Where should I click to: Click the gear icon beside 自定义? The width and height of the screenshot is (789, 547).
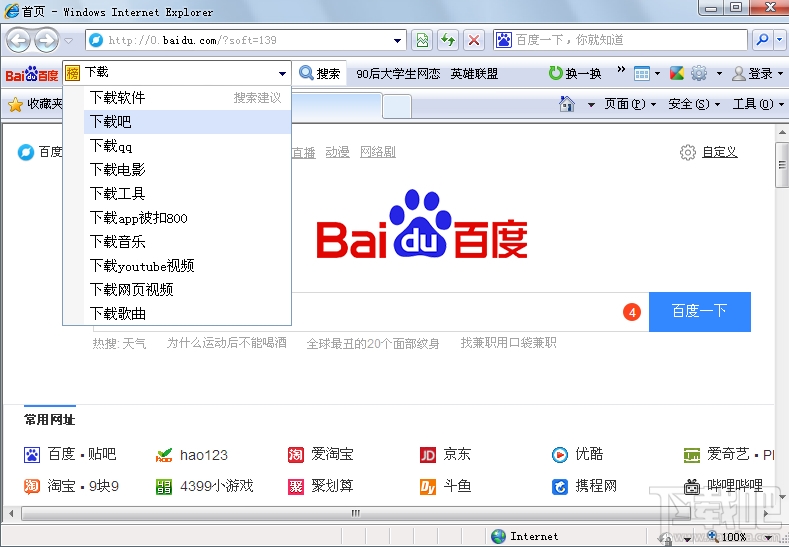pos(687,152)
